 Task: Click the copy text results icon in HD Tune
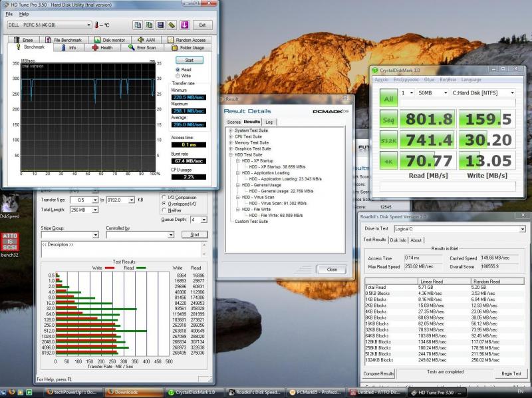point(138,25)
